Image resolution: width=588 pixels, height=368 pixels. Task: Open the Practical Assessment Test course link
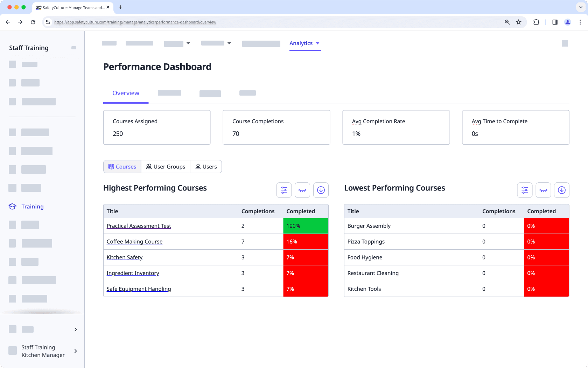coord(139,226)
